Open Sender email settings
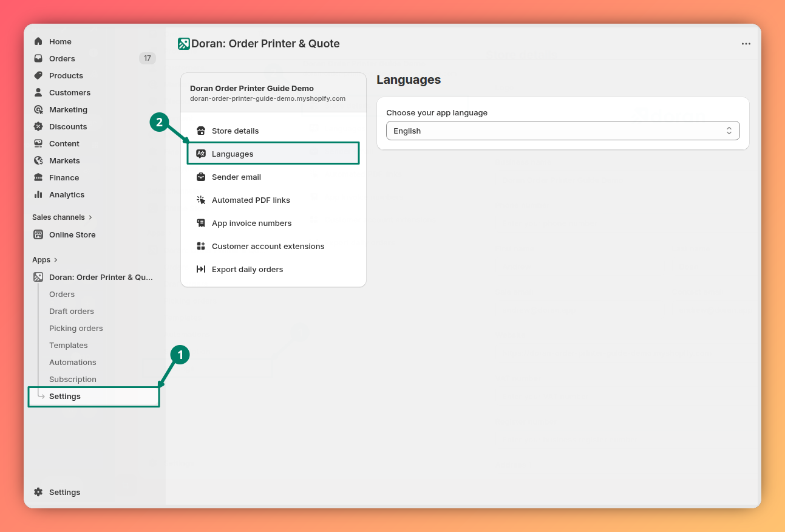This screenshot has width=785, height=532. click(273, 177)
